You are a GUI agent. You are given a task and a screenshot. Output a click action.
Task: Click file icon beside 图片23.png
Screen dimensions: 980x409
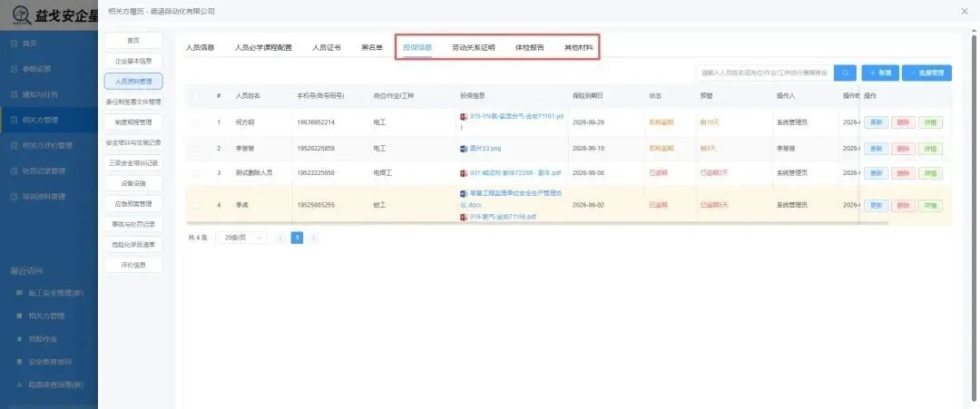tap(464, 149)
